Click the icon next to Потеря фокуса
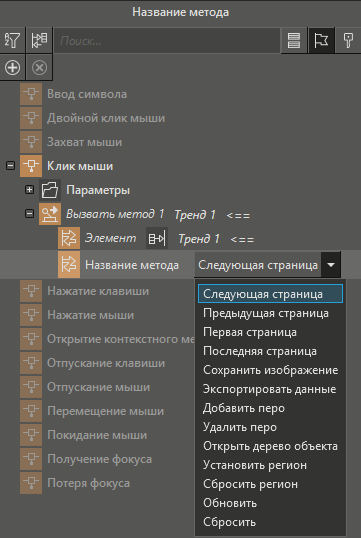 [31, 483]
